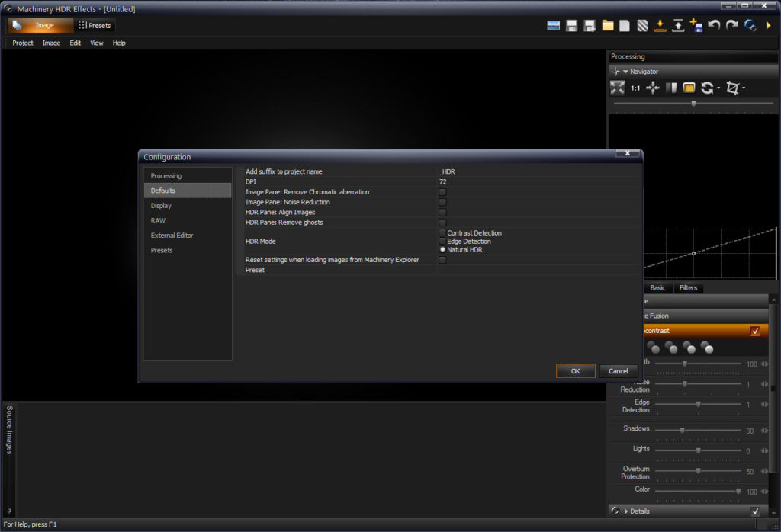Viewport: 781px width, 532px height.
Task: Click the first floppy disk save icon
Action: tap(572, 26)
